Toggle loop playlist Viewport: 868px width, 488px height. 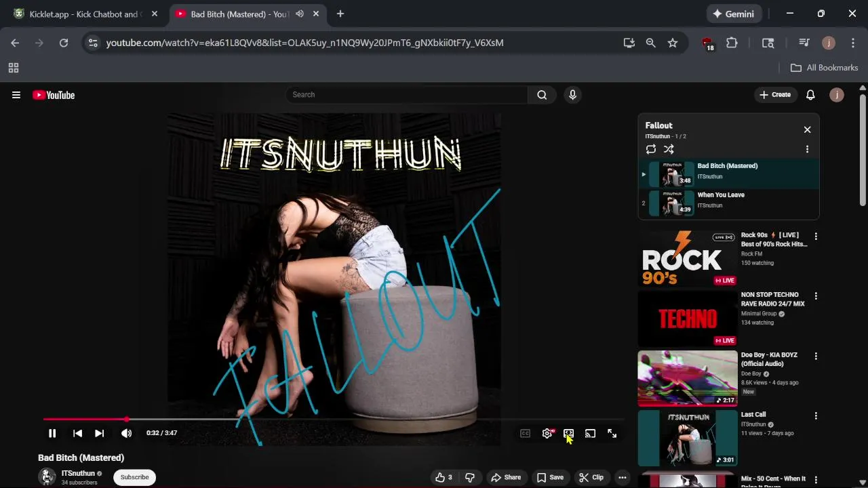pyautogui.click(x=651, y=149)
